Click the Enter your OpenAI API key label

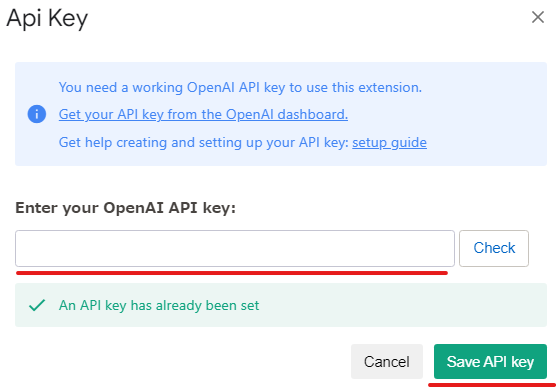click(x=125, y=208)
